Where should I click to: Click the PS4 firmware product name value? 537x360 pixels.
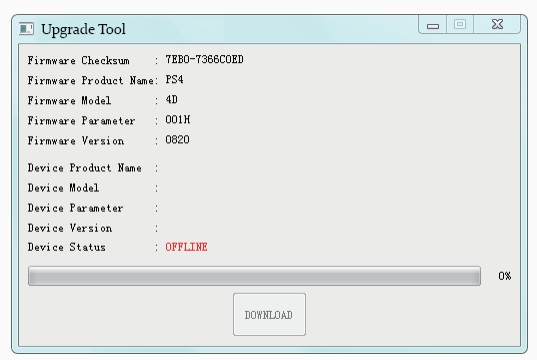click(174, 80)
